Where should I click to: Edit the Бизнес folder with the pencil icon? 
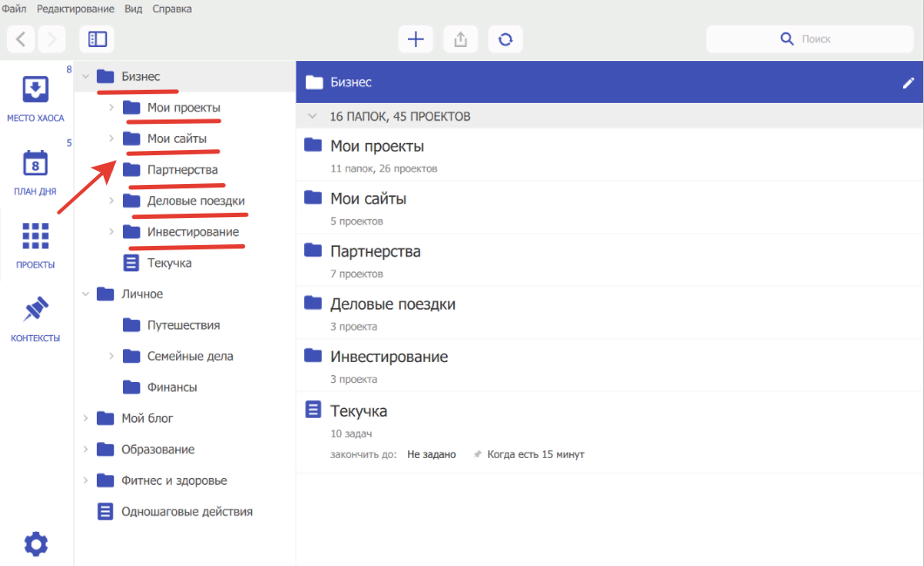click(x=907, y=82)
